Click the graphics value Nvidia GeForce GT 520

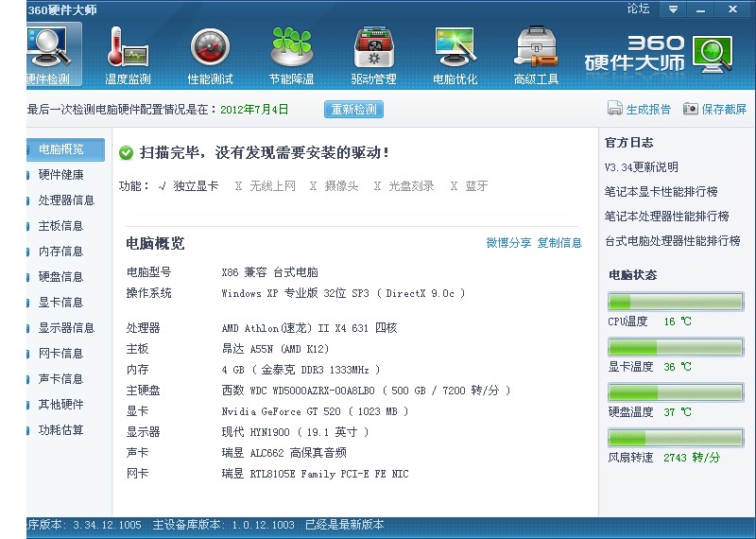[316, 411]
